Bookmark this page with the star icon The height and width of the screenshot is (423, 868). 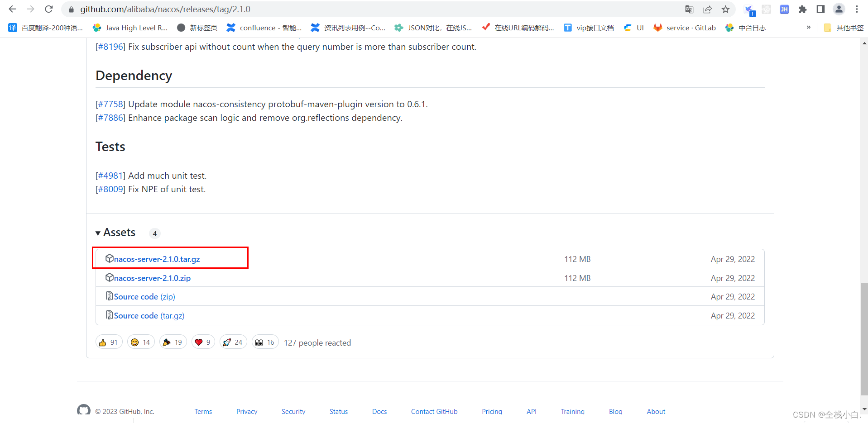[x=725, y=9]
